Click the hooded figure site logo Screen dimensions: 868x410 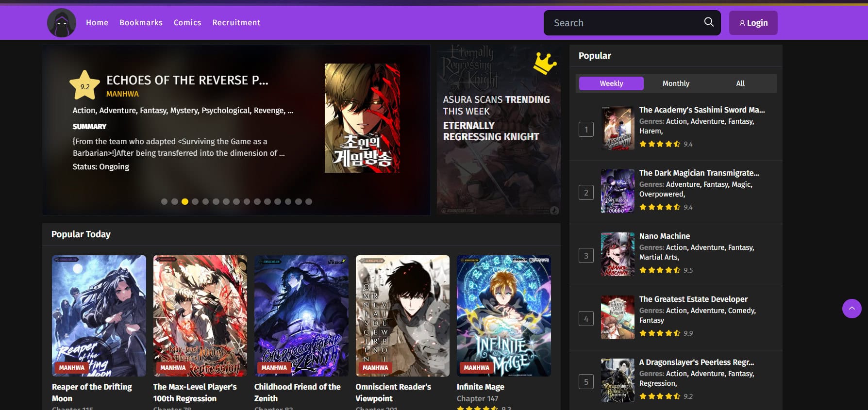coord(62,23)
